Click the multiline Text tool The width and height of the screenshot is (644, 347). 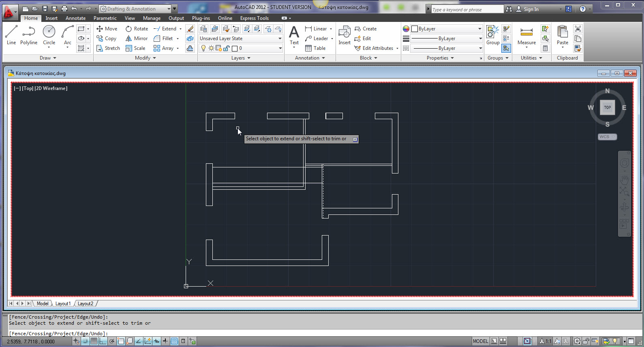[294, 35]
